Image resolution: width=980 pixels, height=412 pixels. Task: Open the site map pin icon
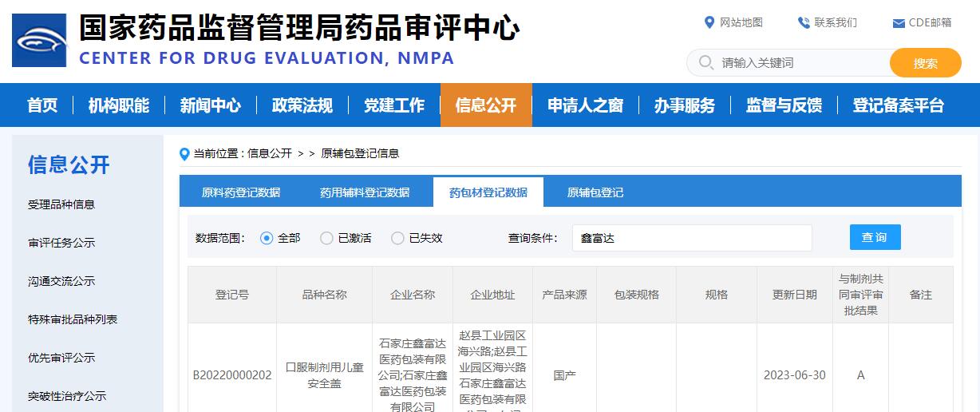click(x=709, y=22)
